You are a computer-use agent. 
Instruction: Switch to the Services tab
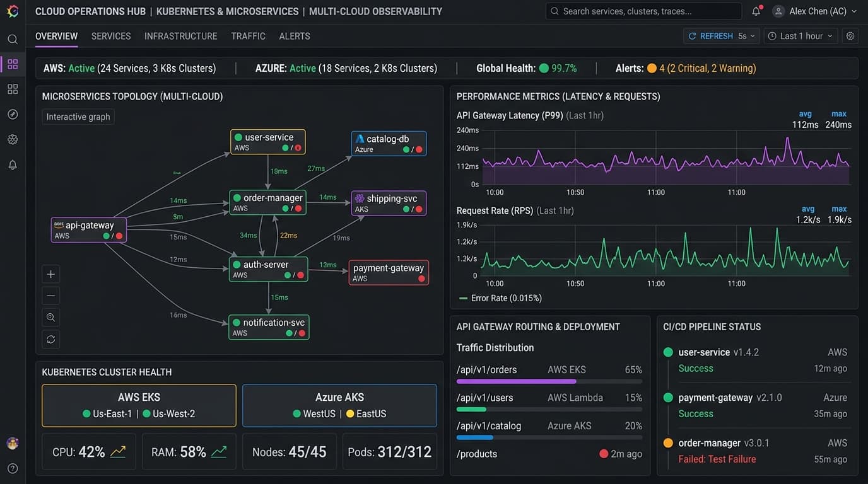pyautogui.click(x=111, y=36)
